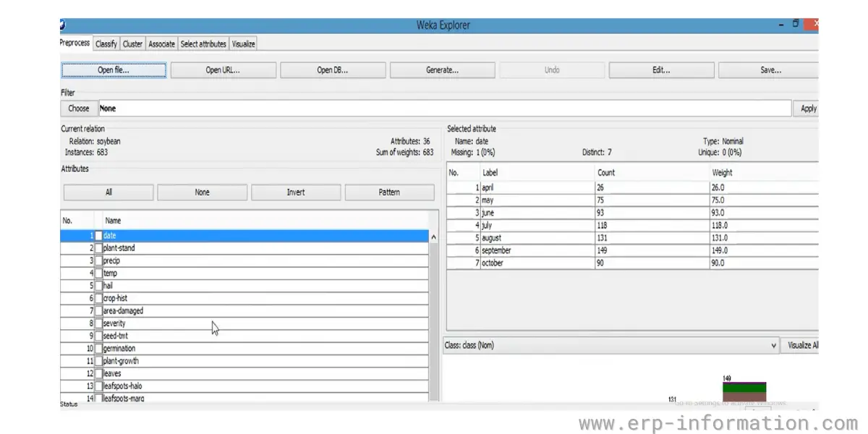Screen dimensions: 868x434
Task: Click the Pattern button
Action: point(389,192)
